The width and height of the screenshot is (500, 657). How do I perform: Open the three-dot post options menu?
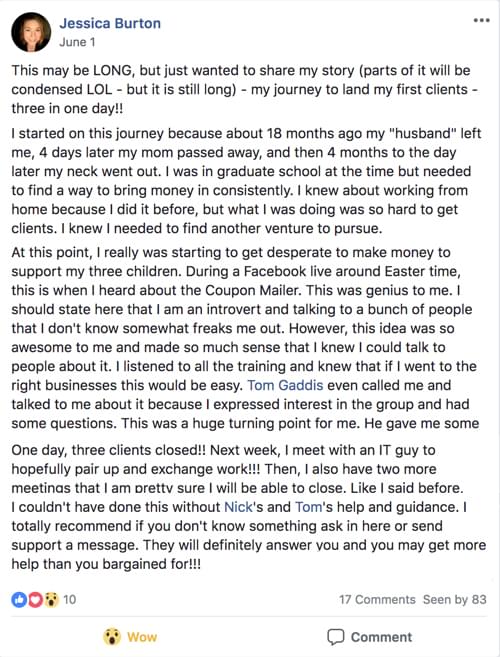[481, 20]
